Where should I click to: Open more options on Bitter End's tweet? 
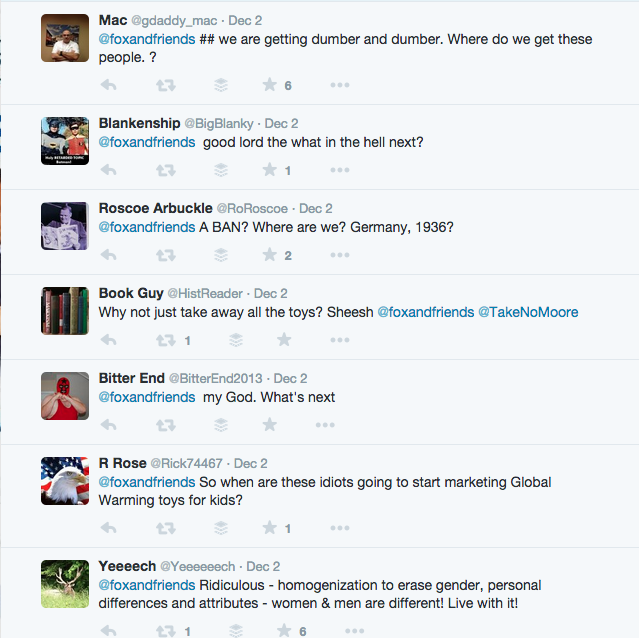pyautogui.click(x=324, y=425)
